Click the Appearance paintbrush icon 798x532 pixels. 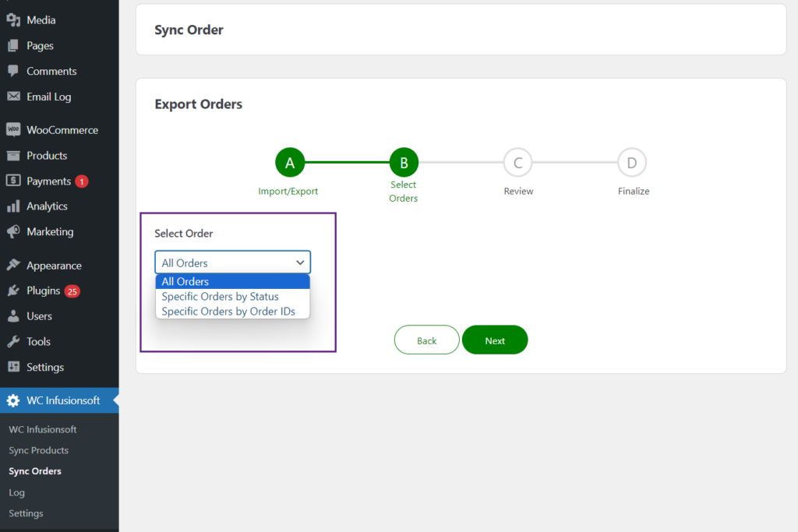click(x=13, y=265)
